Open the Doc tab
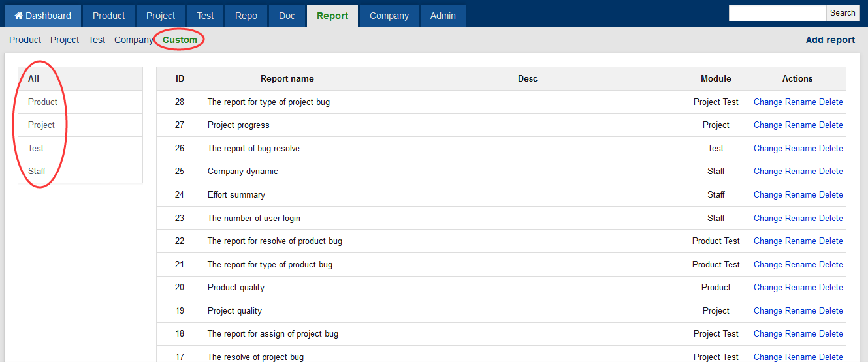The height and width of the screenshot is (362, 868). 287,16
